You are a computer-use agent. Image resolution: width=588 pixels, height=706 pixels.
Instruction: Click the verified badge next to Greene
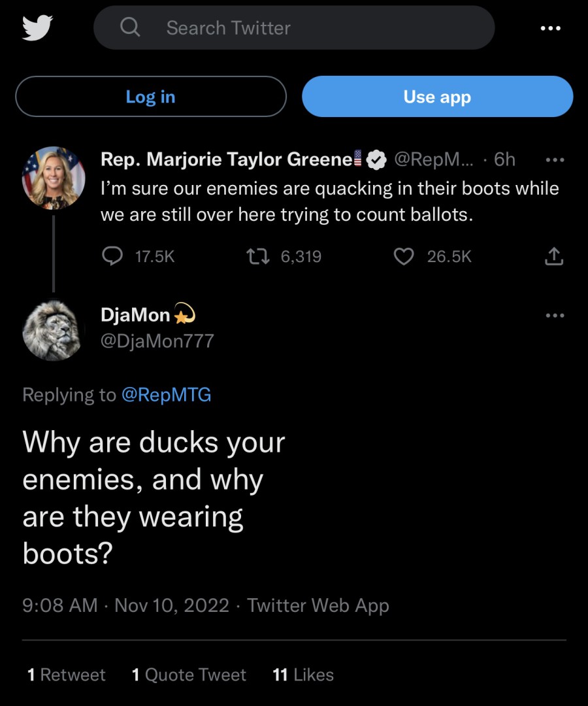coord(377,159)
